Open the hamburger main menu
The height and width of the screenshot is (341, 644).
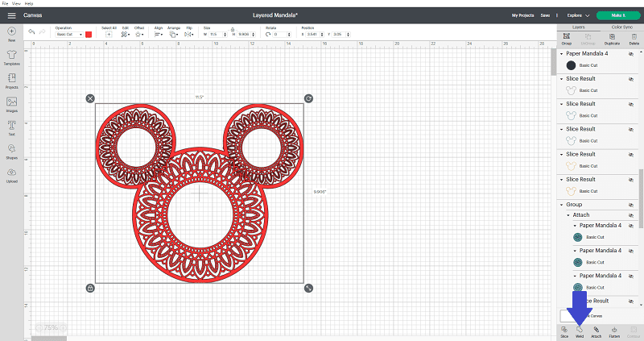(11, 15)
